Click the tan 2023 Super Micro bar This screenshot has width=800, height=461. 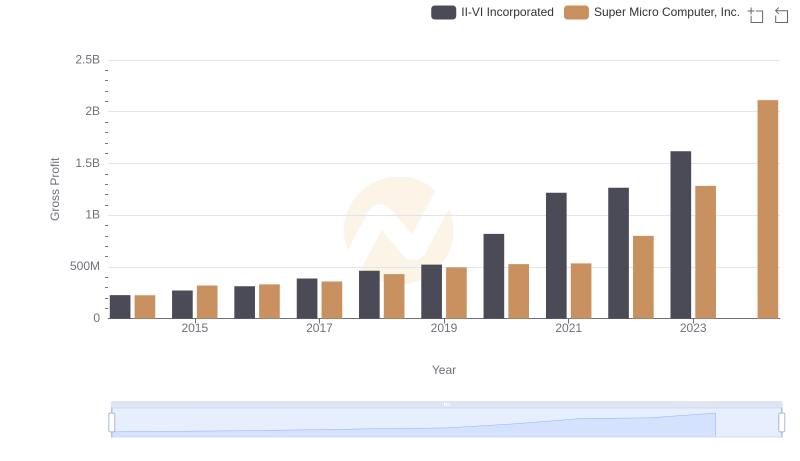coord(706,252)
